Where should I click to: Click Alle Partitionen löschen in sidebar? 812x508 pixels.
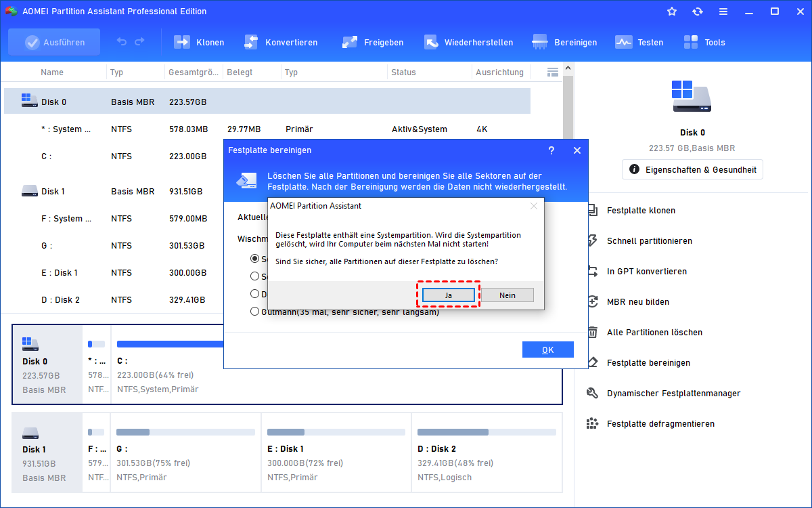coord(654,333)
